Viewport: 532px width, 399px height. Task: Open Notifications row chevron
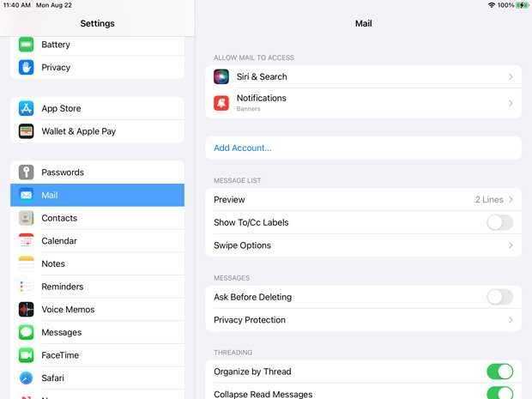pyautogui.click(x=511, y=103)
